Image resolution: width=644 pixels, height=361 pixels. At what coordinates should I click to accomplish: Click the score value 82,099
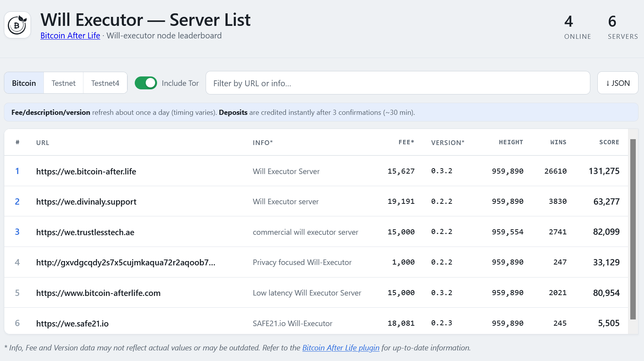tap(606, 232)
